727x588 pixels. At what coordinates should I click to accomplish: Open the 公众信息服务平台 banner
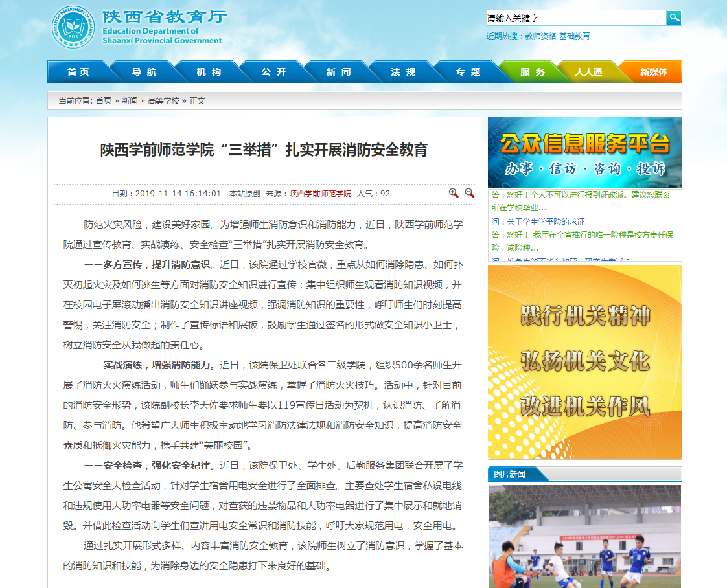coord(584,152)
